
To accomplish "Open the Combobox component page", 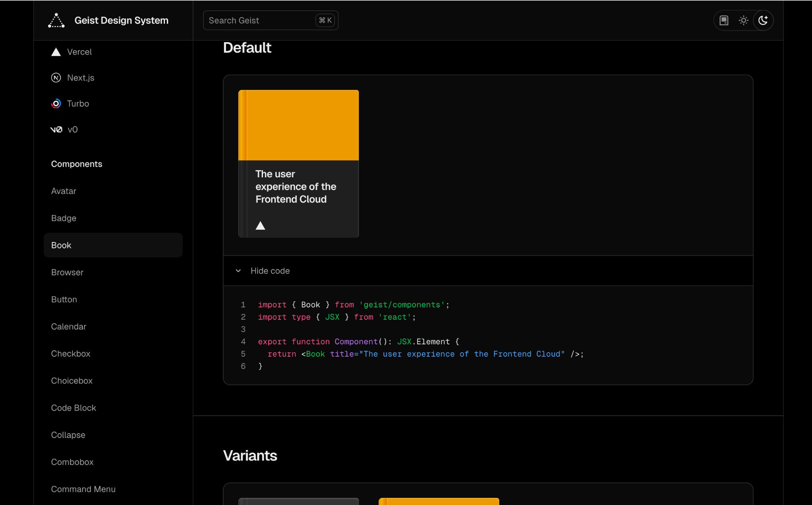I will (72, 462).
